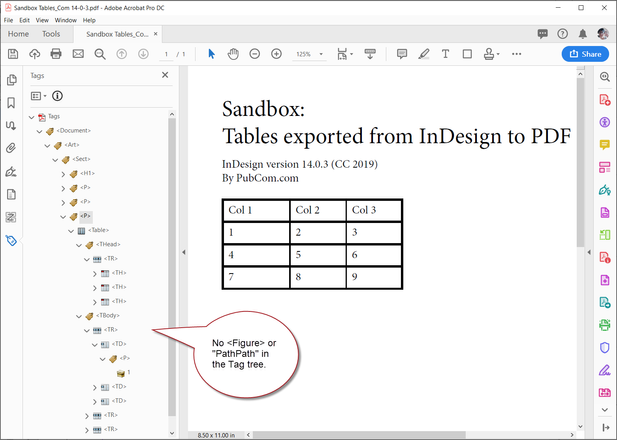Image resolution: width=617 pixels, height=440 pixels.
Task: Send file by email envelope icon
Action: click(x=78, y=54)
